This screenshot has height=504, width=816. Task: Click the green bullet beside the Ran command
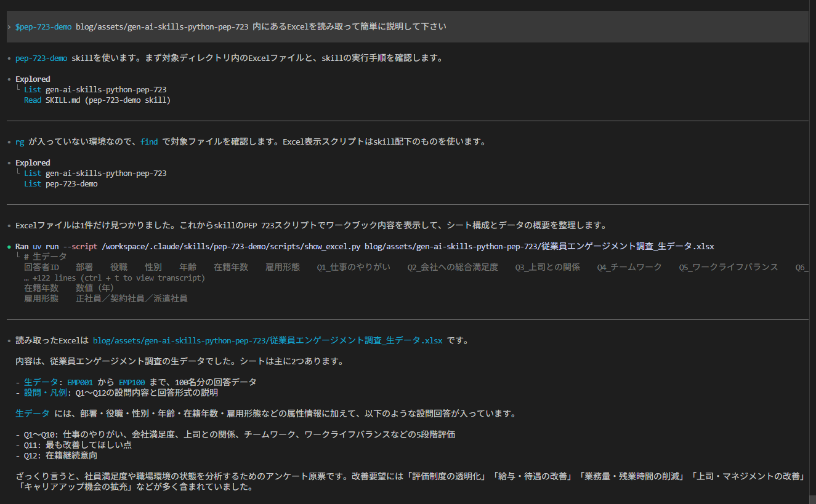pos(9,246)
